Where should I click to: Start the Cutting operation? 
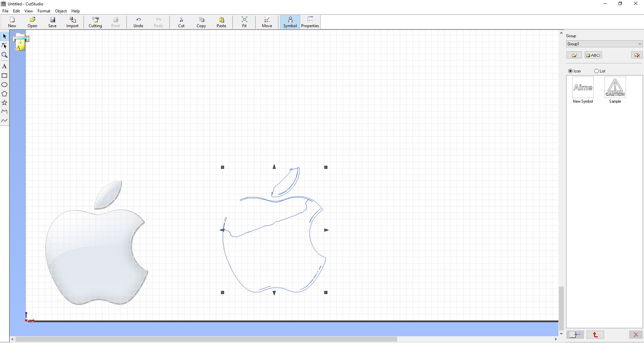[x=95, y=22]
